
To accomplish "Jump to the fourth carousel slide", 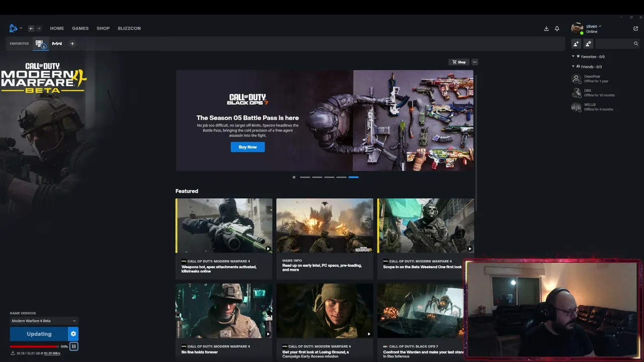I will coord(341,177).
